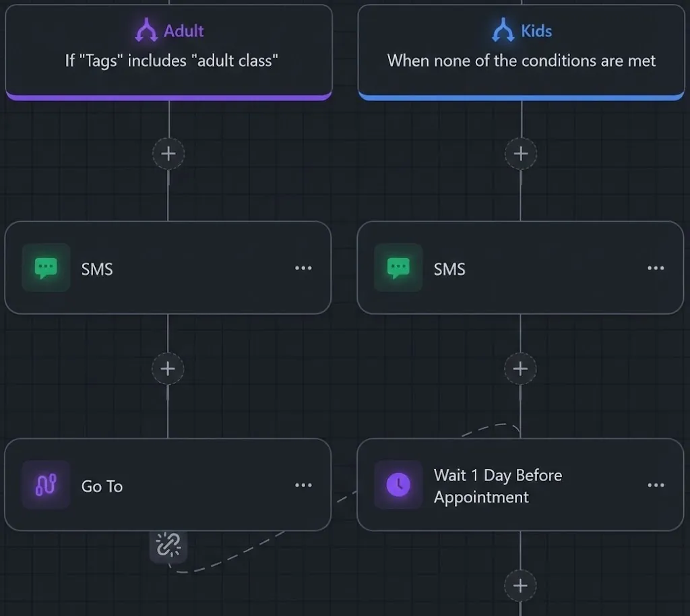Click green SMS icon in Adult branch
The image size is (690, 616).
click(x=46, y=268)
